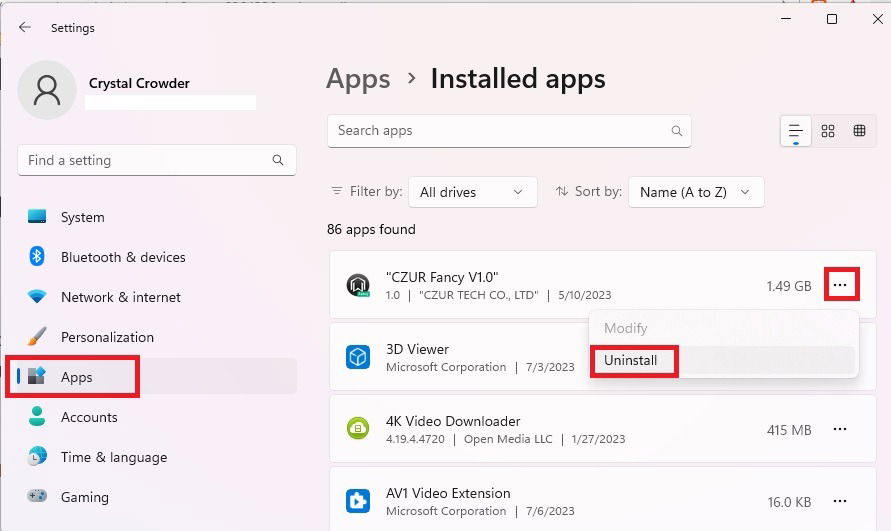891x531 pixels.
Task: Click the magnifier in Search apps box
Action: 676,131
